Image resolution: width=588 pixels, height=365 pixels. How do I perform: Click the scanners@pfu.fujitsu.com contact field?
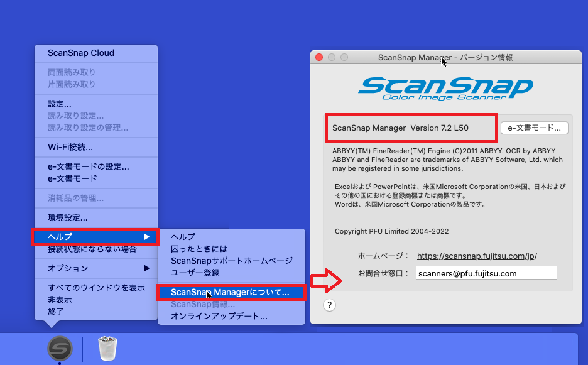tap(486, 273)
